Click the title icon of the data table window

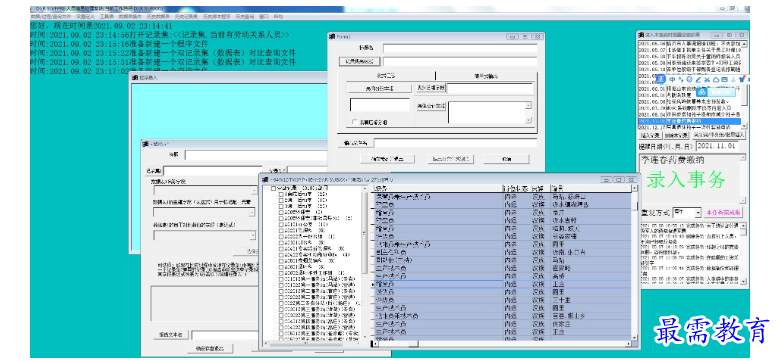265,179
